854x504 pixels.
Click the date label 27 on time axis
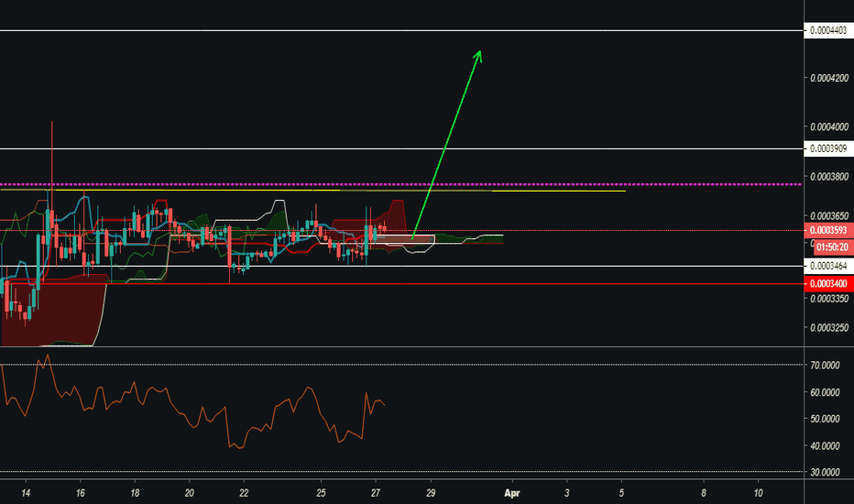[x=376, y=493]
